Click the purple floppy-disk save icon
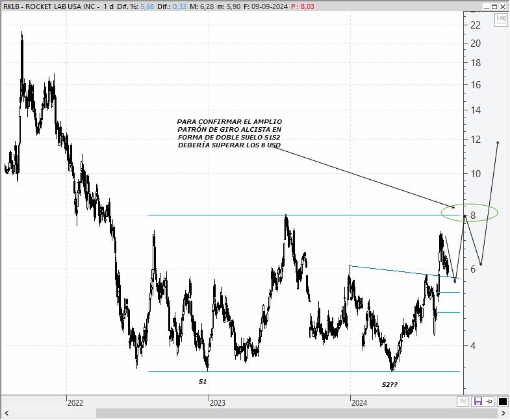 (478, 401)
